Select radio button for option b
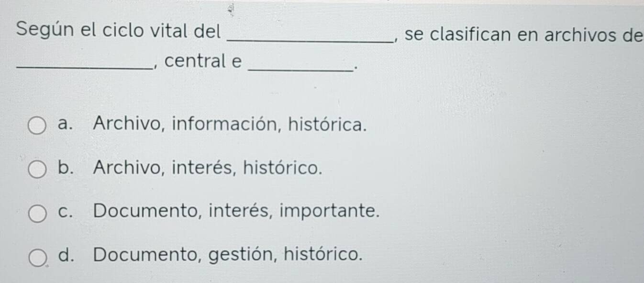The height and width of the screenshot is (283, 644). point(37,170)
